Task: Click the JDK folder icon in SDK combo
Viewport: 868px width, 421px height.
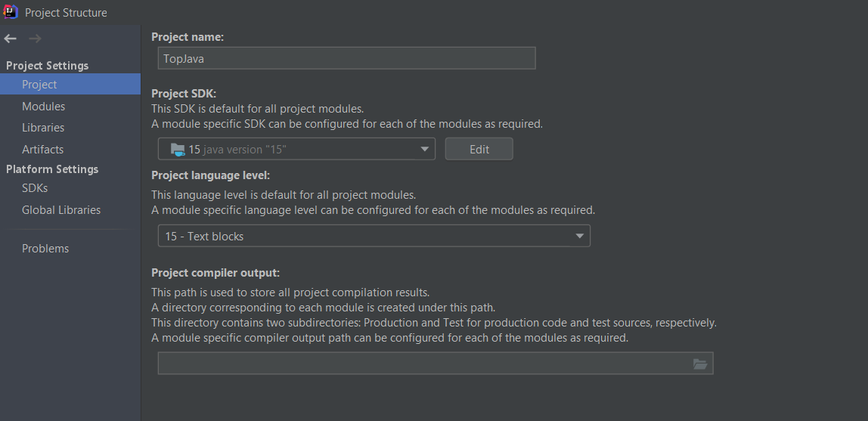Action: 178,149
